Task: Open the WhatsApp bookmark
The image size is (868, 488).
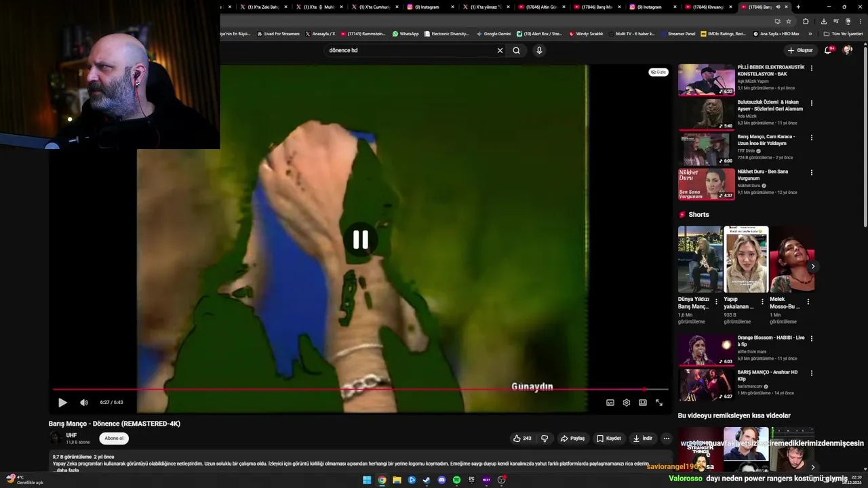Action: pyautogui.click(x=406, y=34)
